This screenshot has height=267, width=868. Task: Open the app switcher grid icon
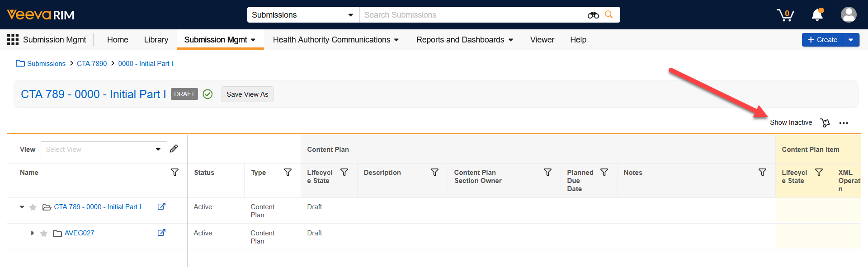pyautogui.click(x=13, y=40)
